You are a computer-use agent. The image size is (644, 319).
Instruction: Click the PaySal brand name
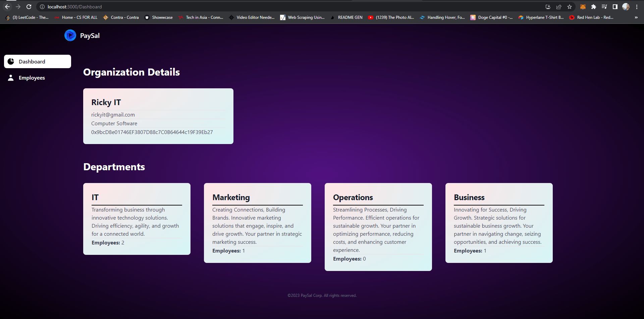(x=90, y=36)
